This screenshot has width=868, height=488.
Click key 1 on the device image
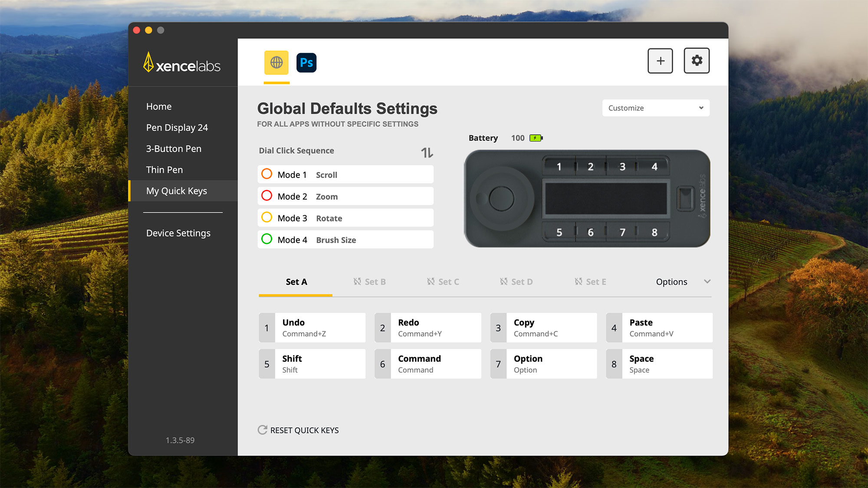[559, 167]
